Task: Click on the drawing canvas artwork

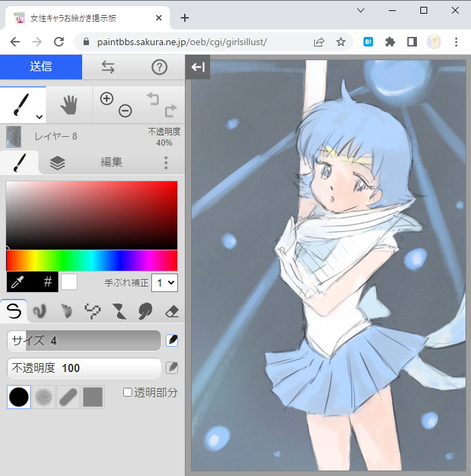Action: (329, 265)
